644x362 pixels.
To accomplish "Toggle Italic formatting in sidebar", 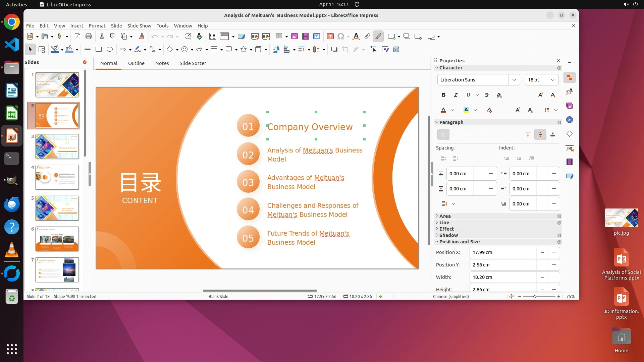I will pos(455,95).
